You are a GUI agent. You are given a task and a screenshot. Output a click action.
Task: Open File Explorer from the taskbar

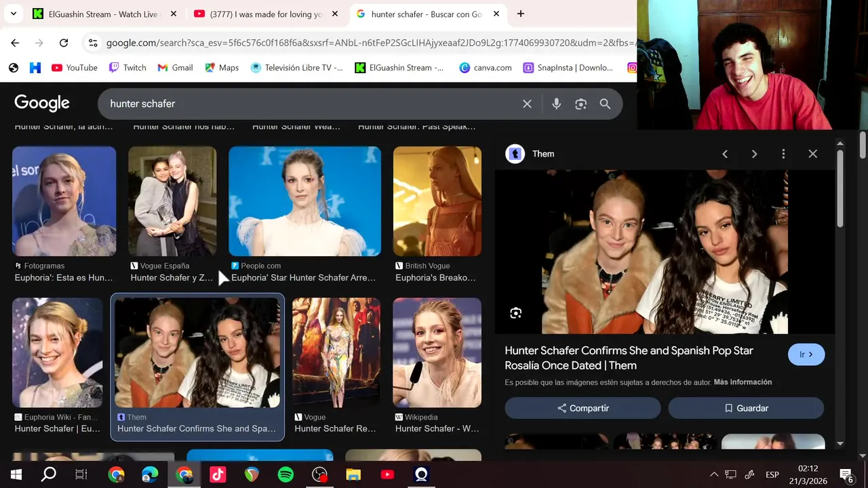pyautogui.click(x=353, y=474)
